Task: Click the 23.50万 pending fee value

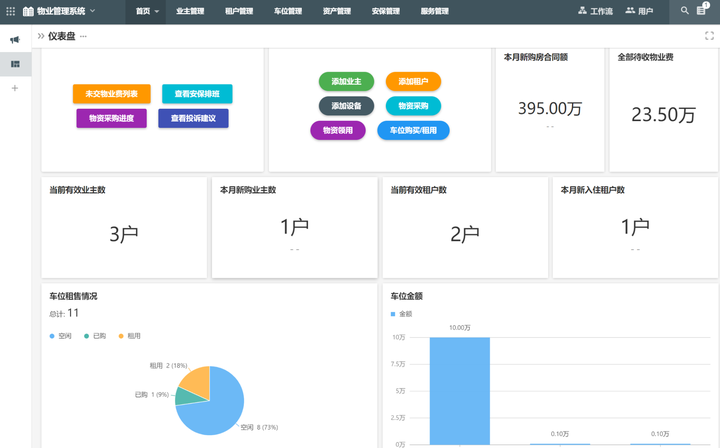Action: [664, 115]
